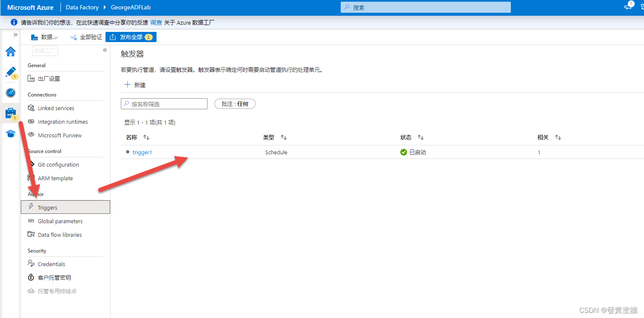Viewport: 644px width, 318px height.
Task: Select Triggers in Manage menu
Action: point(66,207)
